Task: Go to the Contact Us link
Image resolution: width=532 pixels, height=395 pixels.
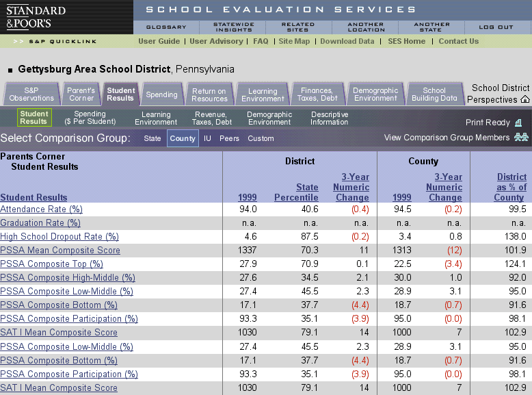Action: point(458,41)
